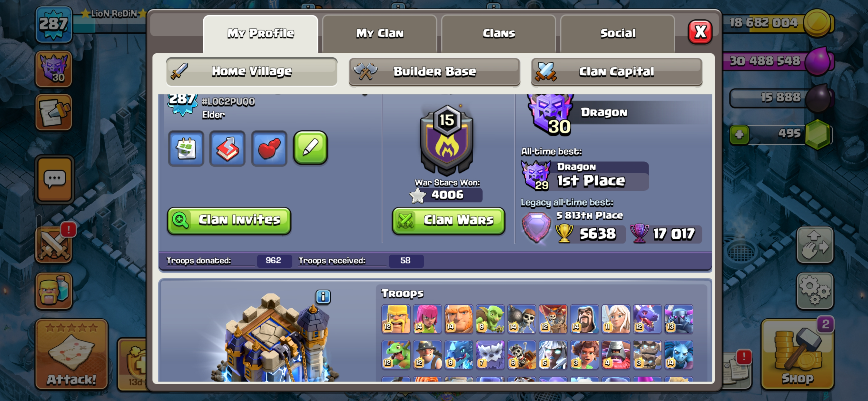Open the calendar icon in profile
This screenshot has width=868, height=401.
(186, 148)
